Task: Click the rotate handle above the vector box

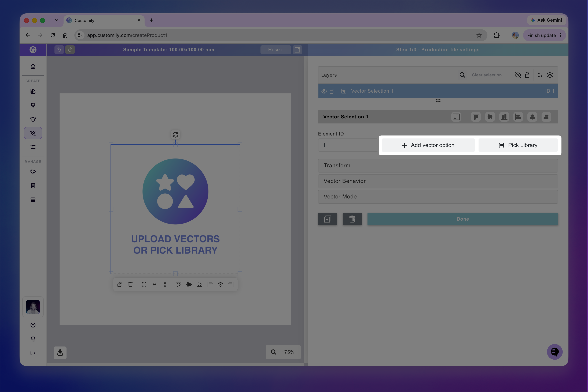Action: (175, 135)
